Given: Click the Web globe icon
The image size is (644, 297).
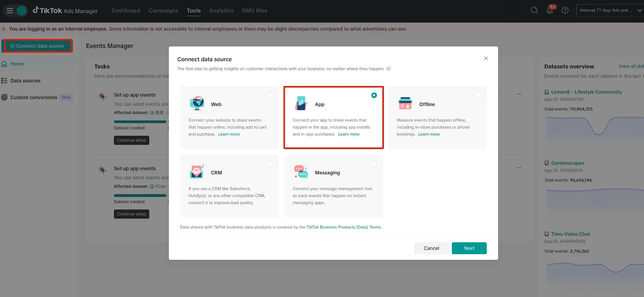Looking at the screenshot, I should click(x=197, y=103).
